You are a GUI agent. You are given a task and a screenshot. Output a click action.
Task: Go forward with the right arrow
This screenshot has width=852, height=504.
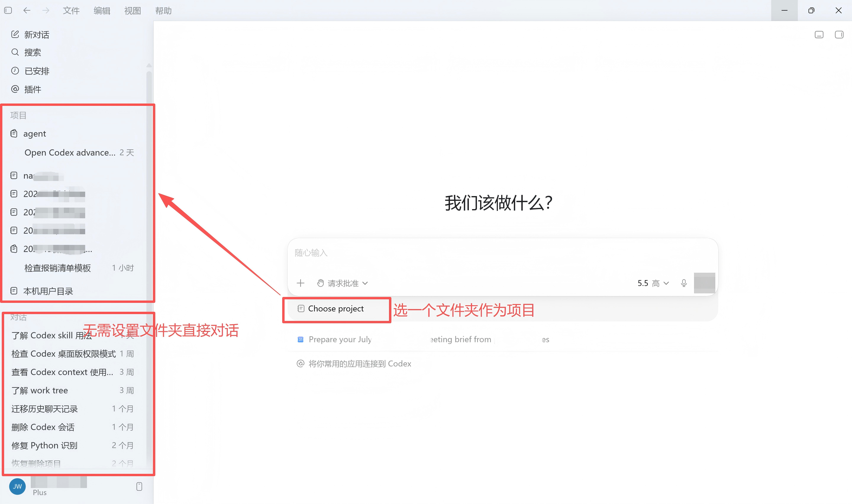coord(46,11)
